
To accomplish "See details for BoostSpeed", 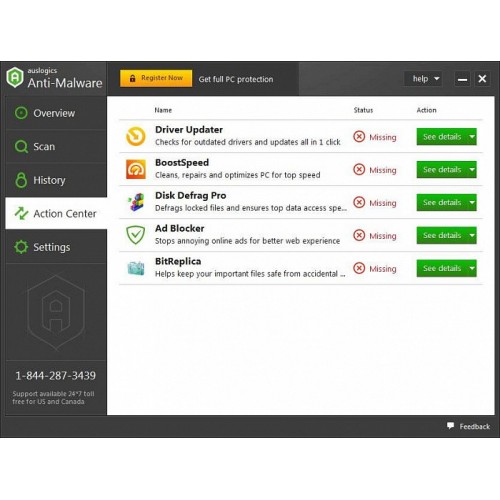I will pyautogui.click(x=442, y=170).
